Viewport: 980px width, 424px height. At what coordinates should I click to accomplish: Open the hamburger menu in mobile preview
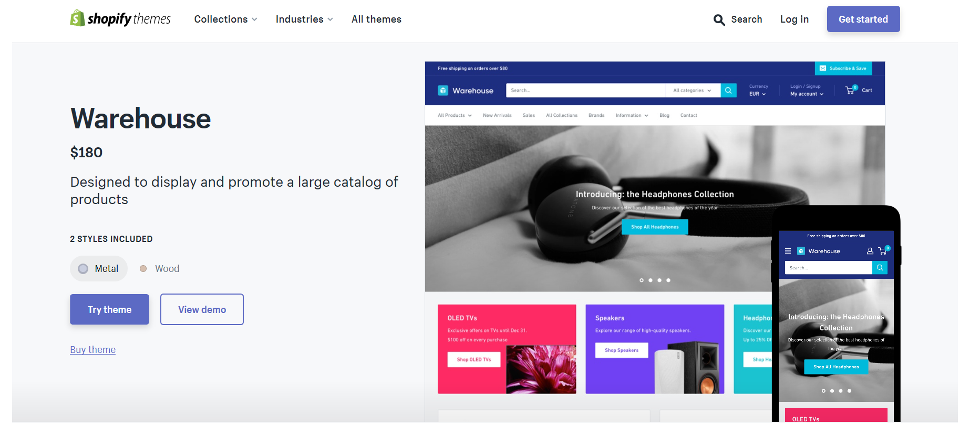click(788, 251)
